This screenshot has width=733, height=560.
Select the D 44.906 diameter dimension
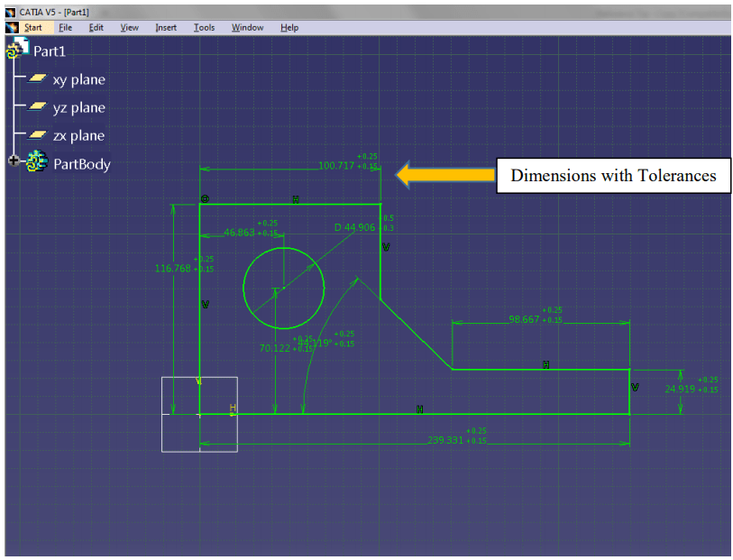353,227
